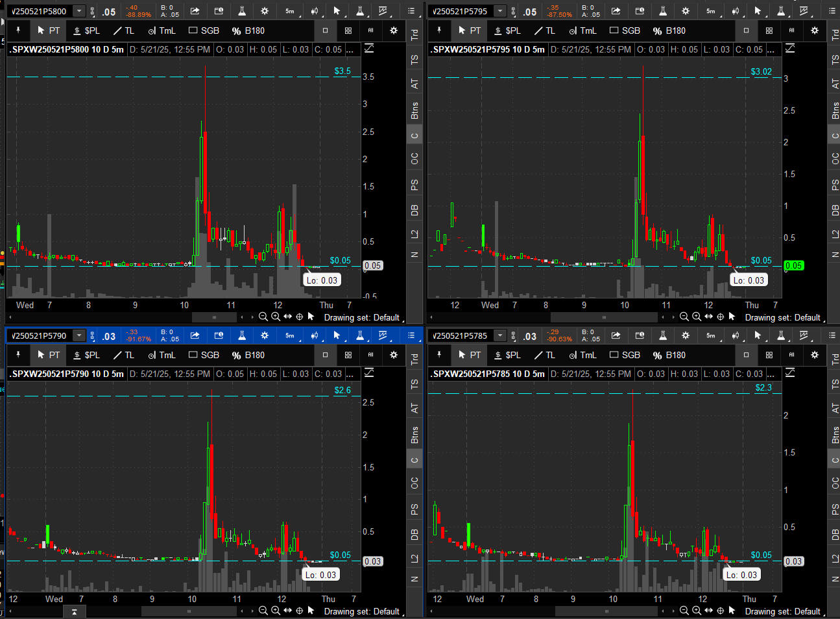Click the share icon in the P5800 chart header
Image resolution: width=840 pixels, height=619 pixels.
click(195, 11)
